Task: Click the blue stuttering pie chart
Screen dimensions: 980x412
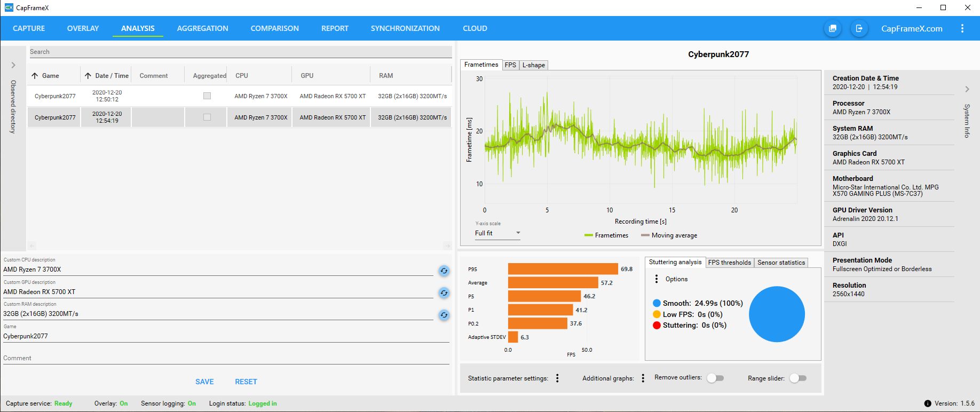Action: point(777,314)
